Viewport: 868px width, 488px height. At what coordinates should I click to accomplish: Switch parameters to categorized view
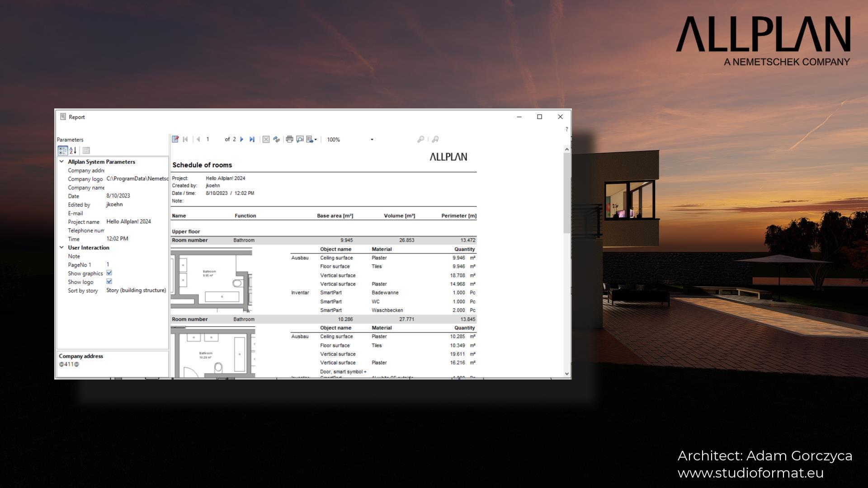coord(63,150)
